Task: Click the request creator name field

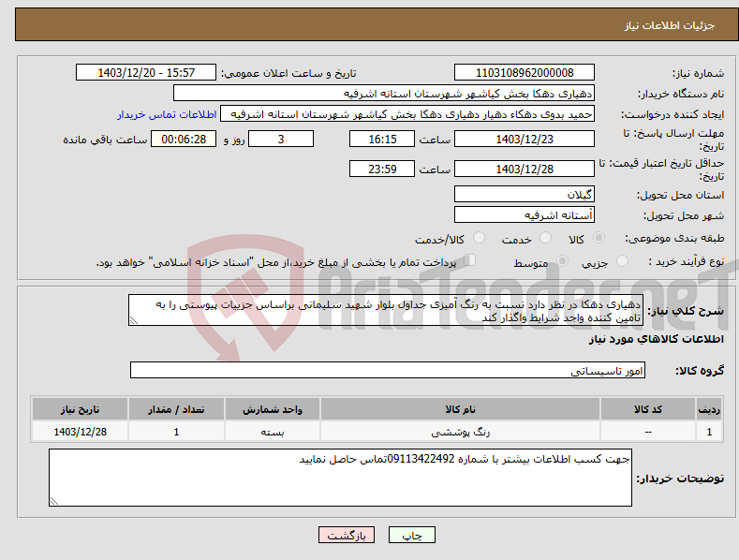Action: (407, 114)
